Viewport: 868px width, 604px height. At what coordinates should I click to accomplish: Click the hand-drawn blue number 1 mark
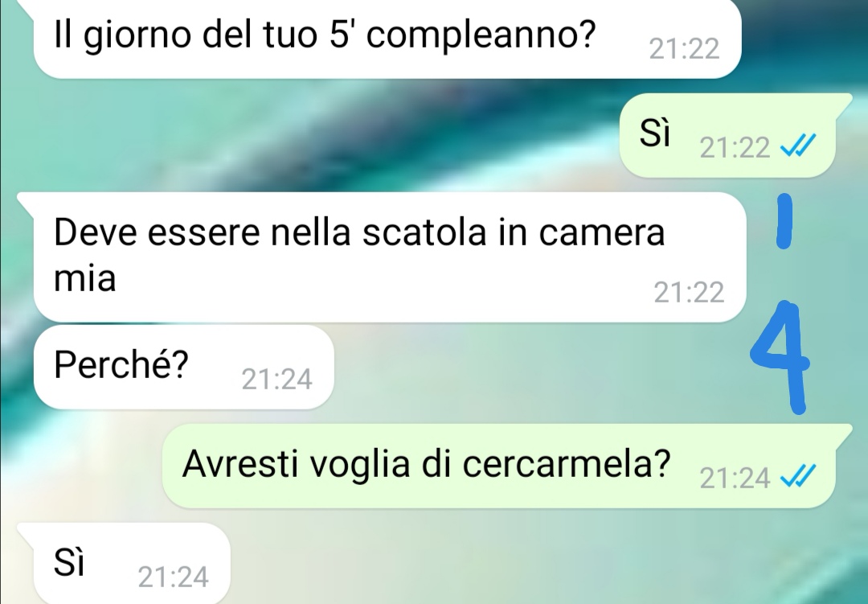(x=784, y=221)
